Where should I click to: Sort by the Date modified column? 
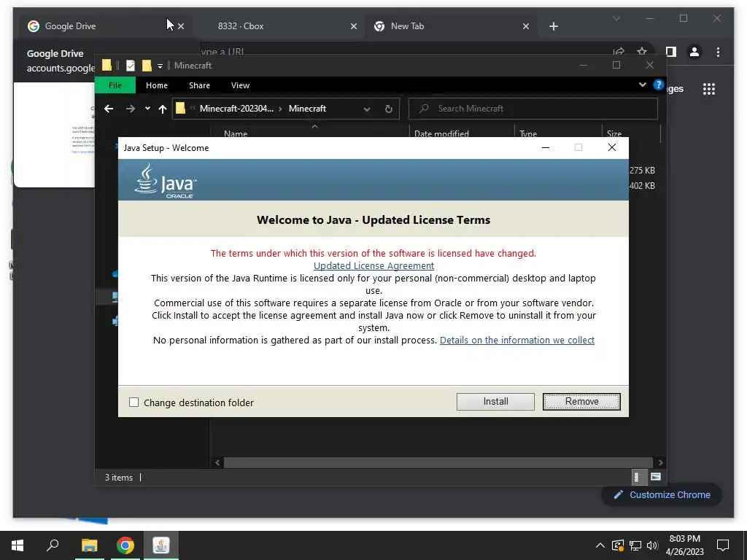(441, 133)
